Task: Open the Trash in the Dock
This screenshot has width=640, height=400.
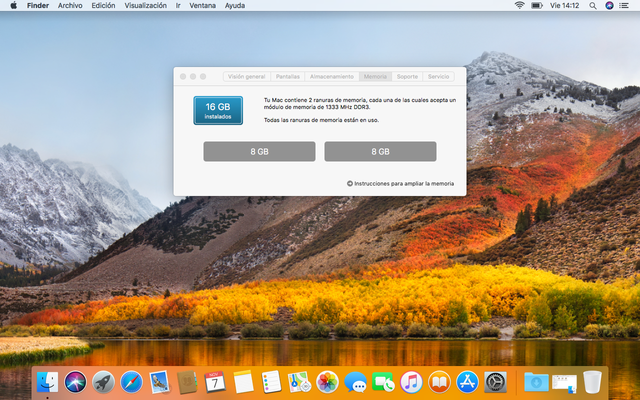Action: tap(592, 382)
